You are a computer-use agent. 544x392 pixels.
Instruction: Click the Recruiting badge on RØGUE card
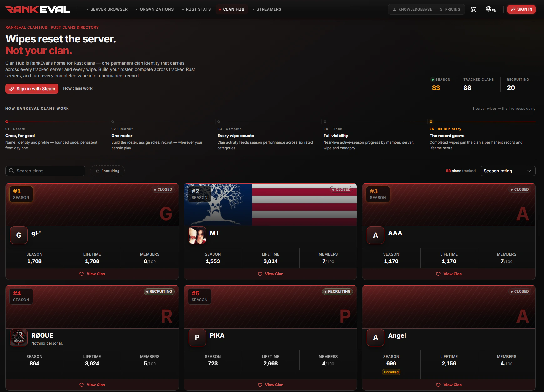[159, 291]
